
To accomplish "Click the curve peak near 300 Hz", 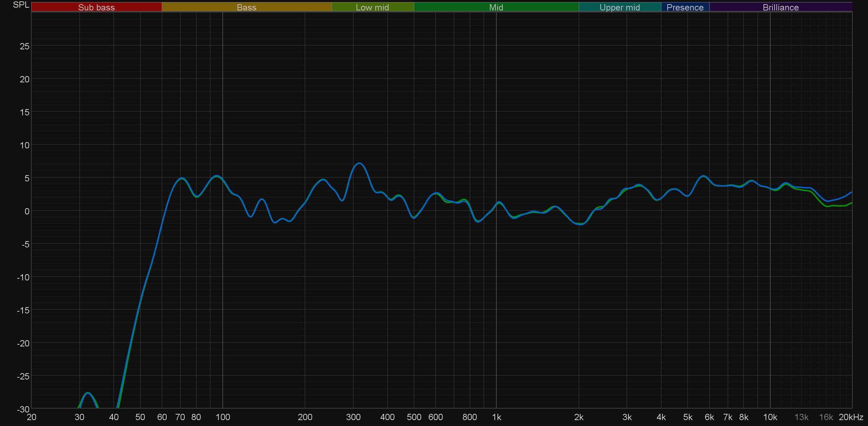I will click(359, 163).
